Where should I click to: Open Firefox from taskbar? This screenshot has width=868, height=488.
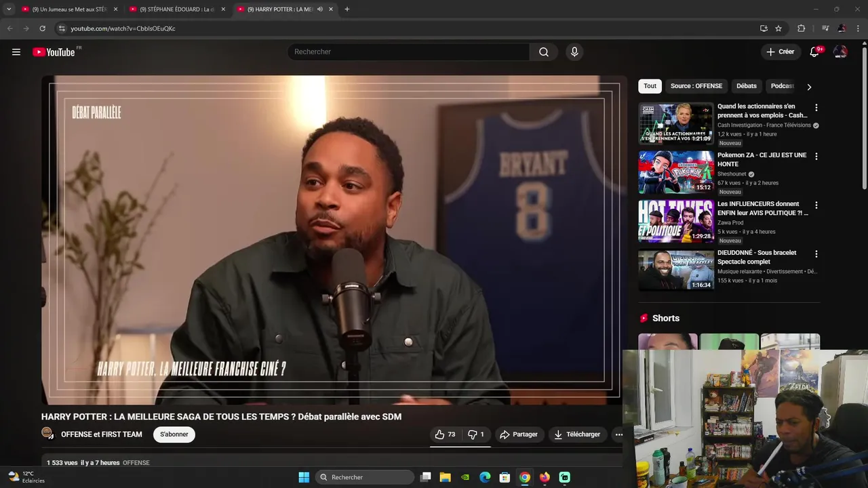(545, 477)
